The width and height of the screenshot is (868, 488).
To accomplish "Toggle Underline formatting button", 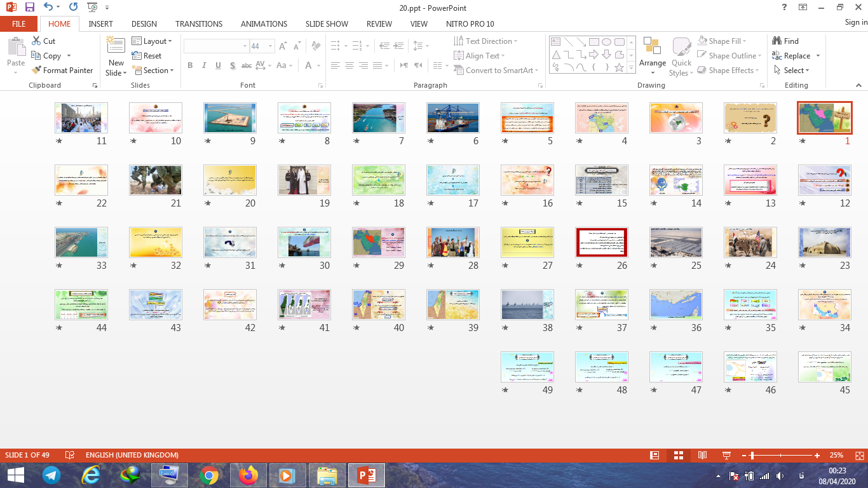I will point(218,65).
